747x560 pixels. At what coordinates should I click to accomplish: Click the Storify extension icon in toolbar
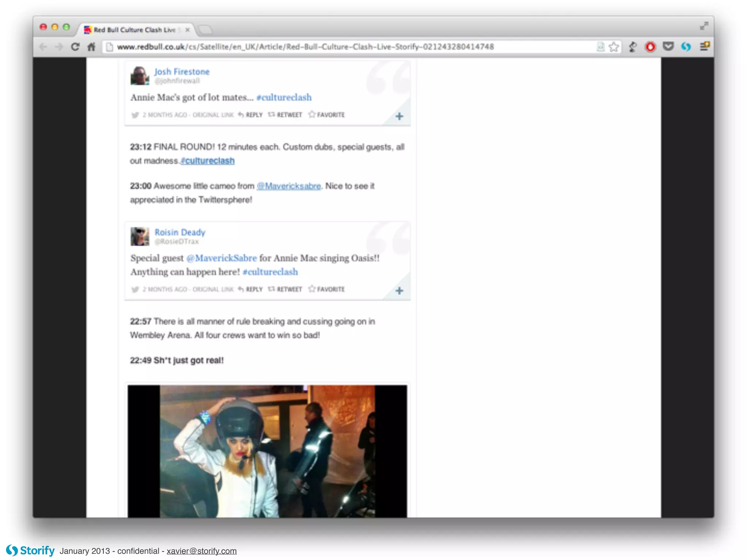tap(686, 47)
